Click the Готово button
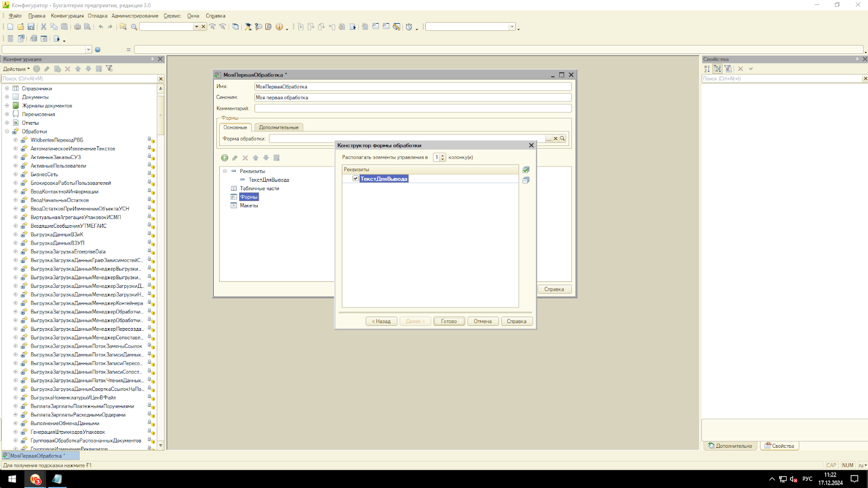This screenshot has height=488, width=868. click(x=449, y=322)
